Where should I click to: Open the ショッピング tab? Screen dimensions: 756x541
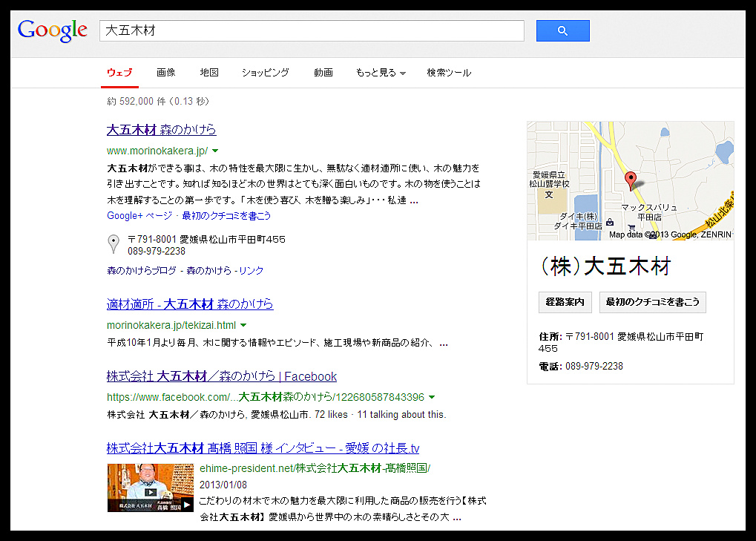pyautogui.click(x=265, y=73)
